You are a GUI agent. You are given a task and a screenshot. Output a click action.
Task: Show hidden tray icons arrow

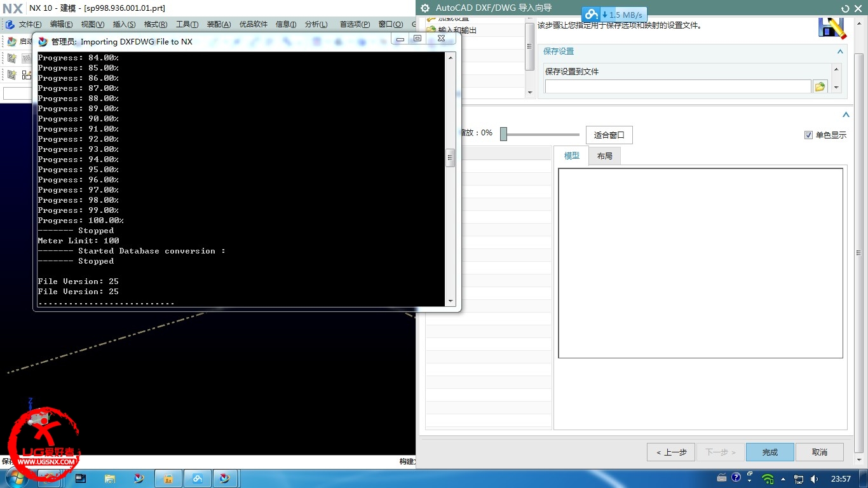783,479
